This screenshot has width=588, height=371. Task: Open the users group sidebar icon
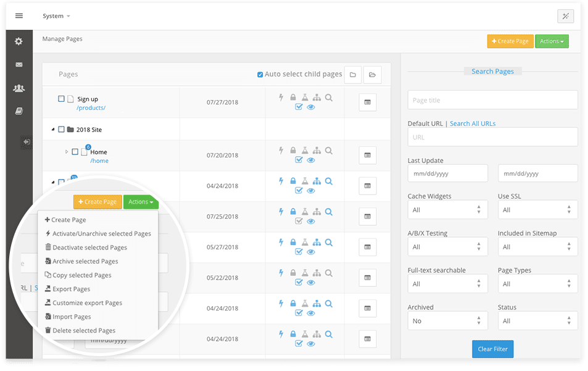click(19, 88)
